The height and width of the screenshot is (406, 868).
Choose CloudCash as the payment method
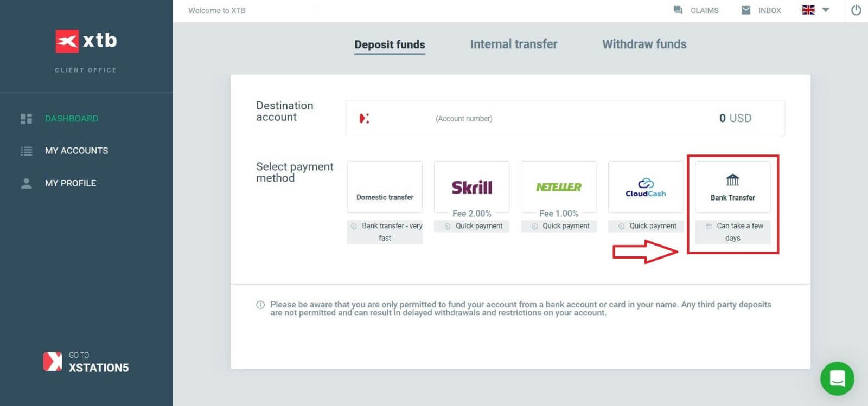point(645,186)
